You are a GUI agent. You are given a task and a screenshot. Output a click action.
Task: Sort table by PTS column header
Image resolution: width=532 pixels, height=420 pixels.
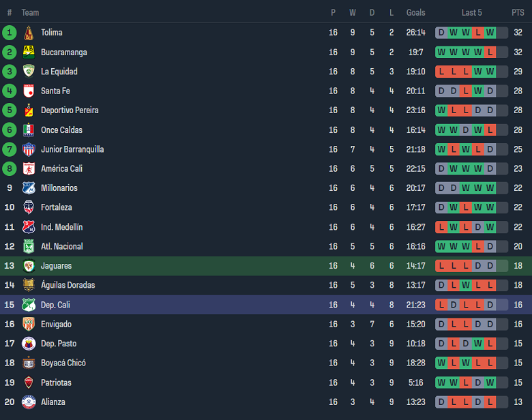click(x=518, y=12)
